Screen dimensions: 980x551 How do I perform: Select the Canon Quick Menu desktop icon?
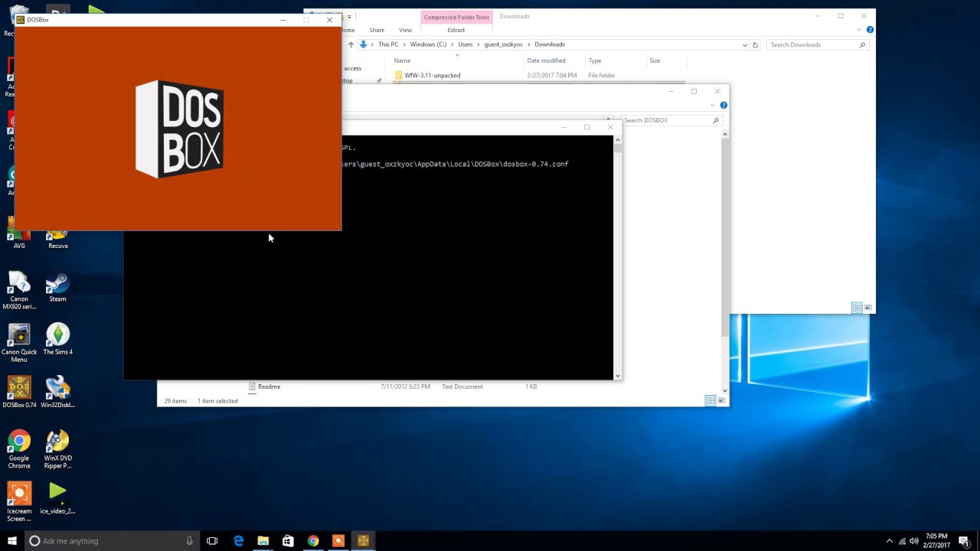point(19,344)
